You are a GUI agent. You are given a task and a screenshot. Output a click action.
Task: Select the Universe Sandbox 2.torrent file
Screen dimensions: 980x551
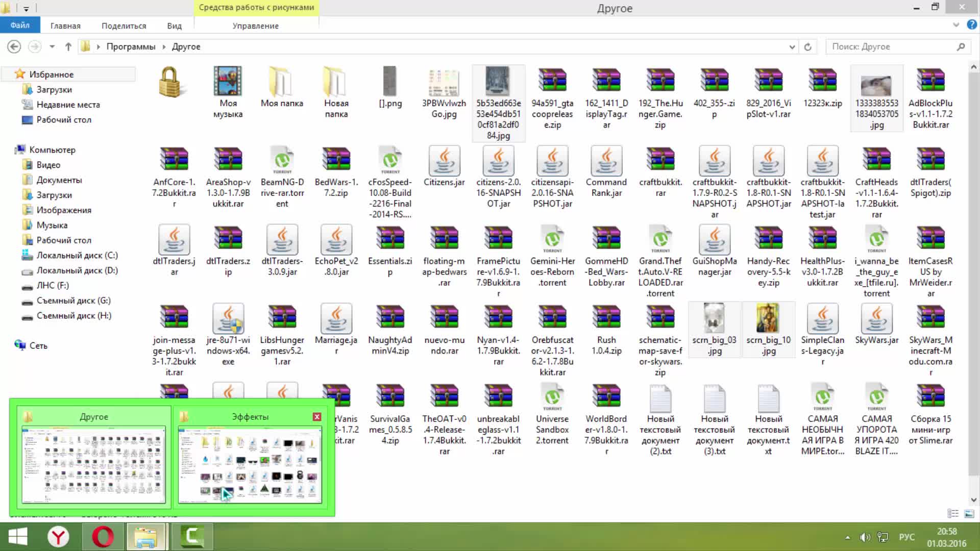tap(552, 414)
